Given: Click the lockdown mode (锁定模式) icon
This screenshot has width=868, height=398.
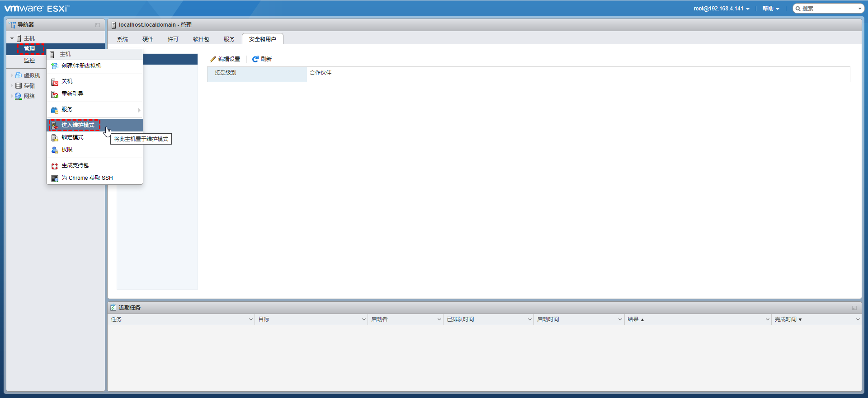Looking at the screenshot, I should coord(55,138).
